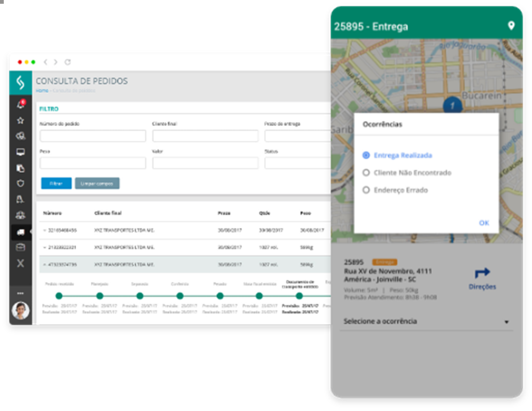Click browser forward arrow
This screenshot has height=411, width=532.
click(55, 62)
